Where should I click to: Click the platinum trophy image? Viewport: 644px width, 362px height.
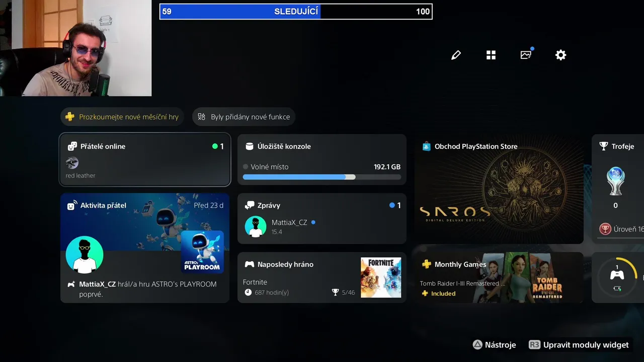pos(616,181)
